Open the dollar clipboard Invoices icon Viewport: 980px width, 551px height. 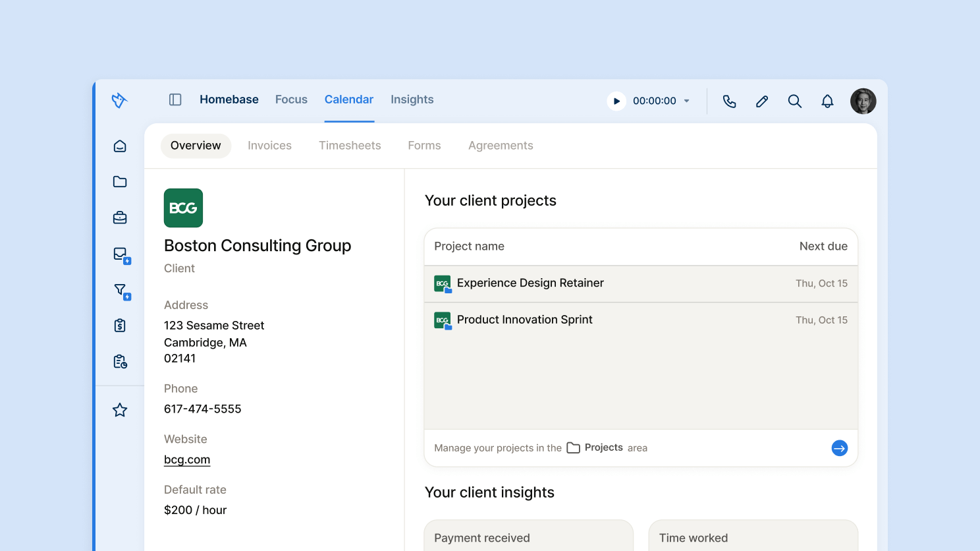pyautogui.click(x=120, y=326)
